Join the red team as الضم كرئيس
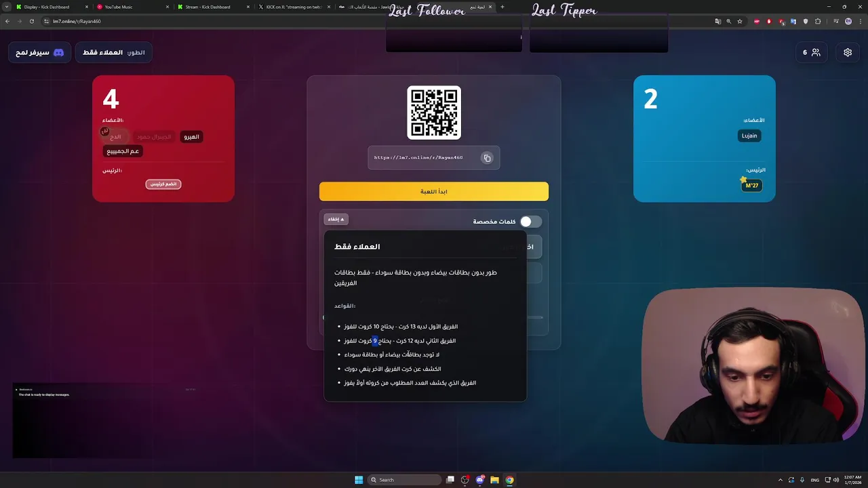 (163, 184)
